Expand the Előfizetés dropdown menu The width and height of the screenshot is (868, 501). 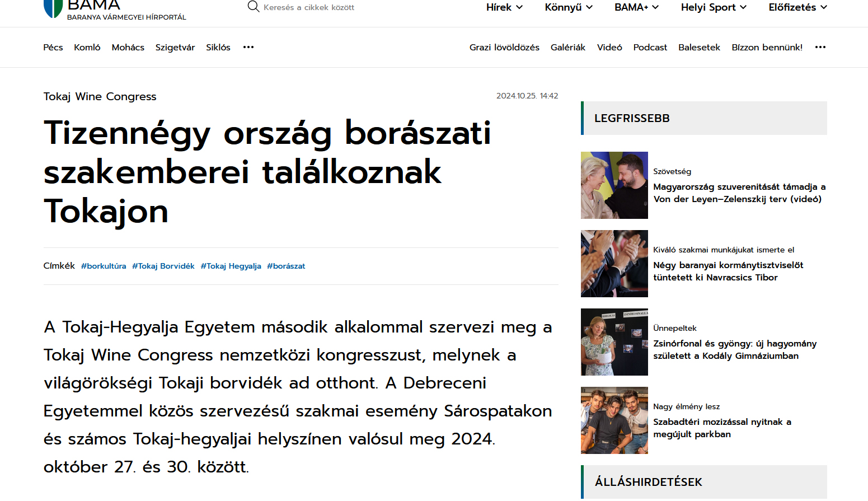pyautogui.click(x=797, y=7)
